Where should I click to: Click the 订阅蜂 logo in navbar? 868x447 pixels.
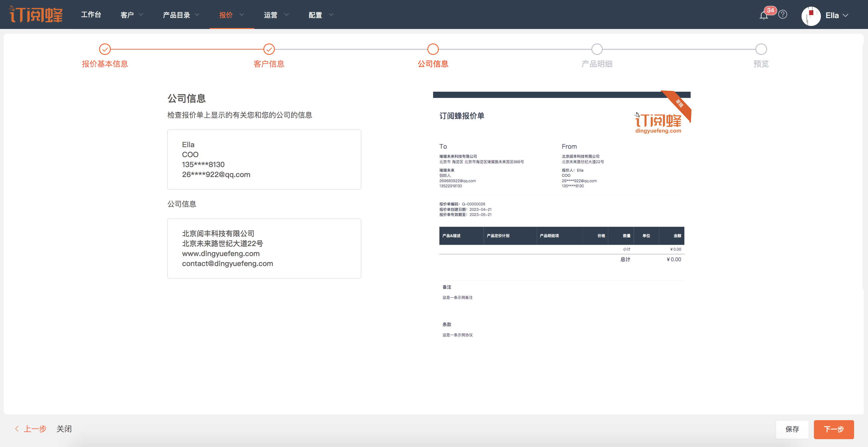(36, 14)
